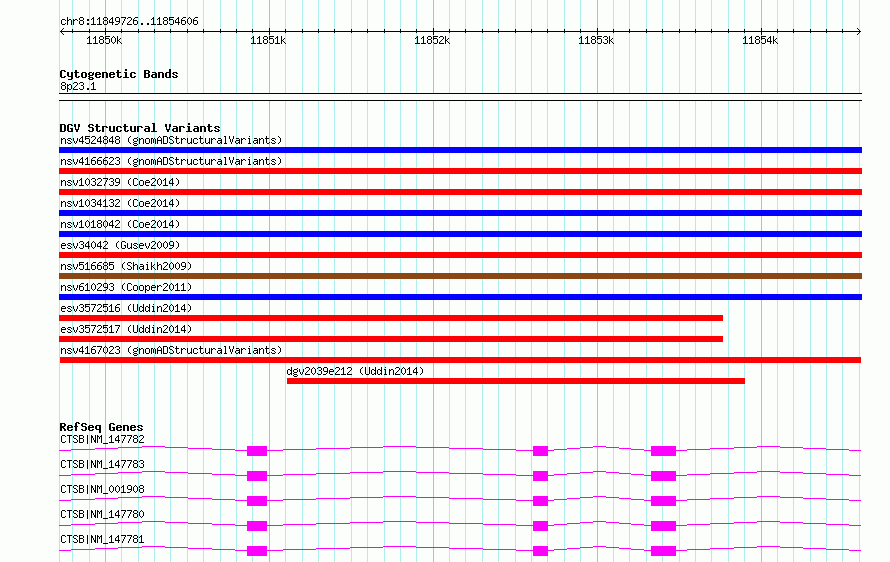Click the nsv516685 (Shaikh2009) label
Screen dimensions: 890x562
(x=126, y=266)
